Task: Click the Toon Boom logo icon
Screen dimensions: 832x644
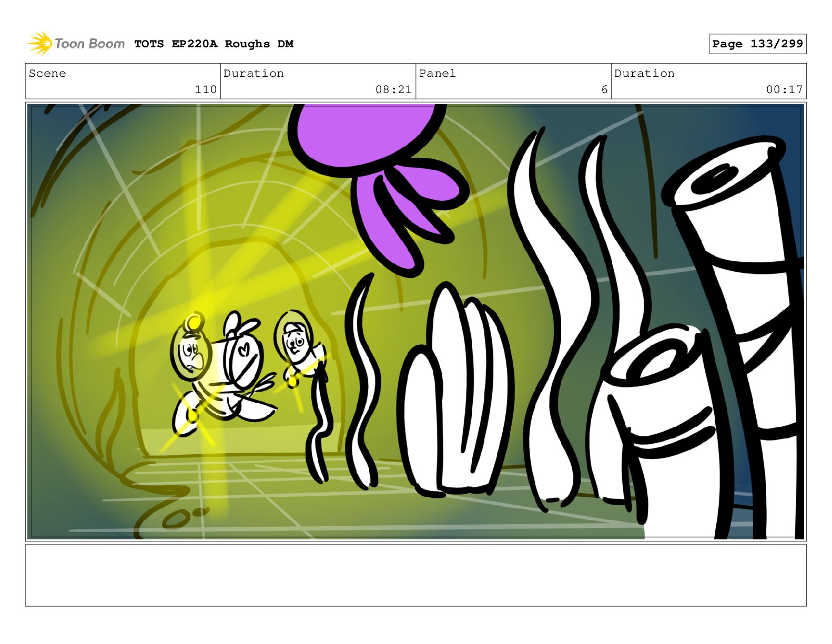Action: click(40, 44)
